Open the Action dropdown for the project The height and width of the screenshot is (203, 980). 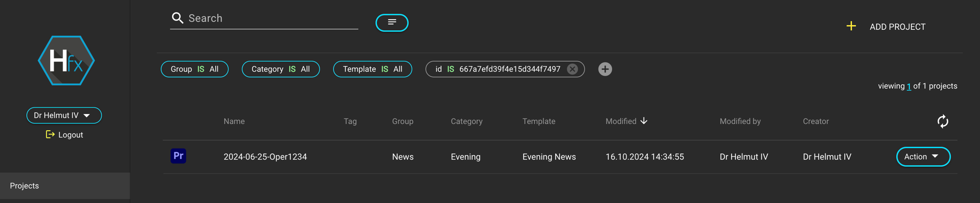[x=923, y=157]
